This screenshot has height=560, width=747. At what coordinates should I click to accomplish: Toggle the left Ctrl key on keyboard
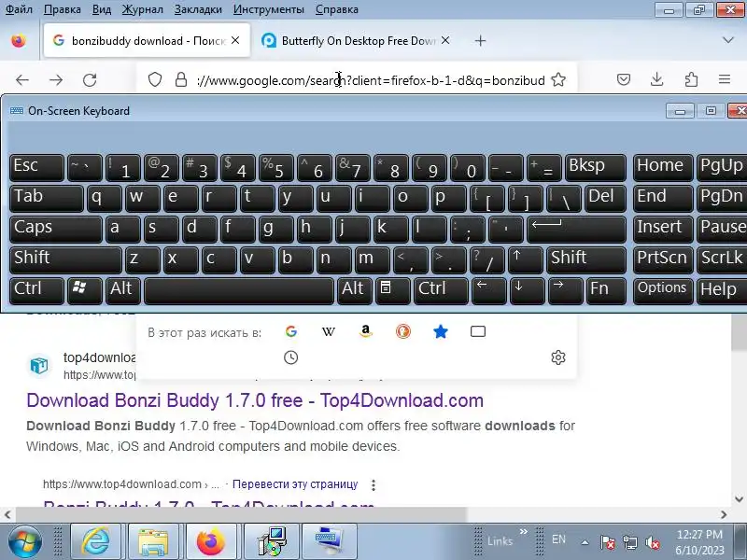coord(36,290)
